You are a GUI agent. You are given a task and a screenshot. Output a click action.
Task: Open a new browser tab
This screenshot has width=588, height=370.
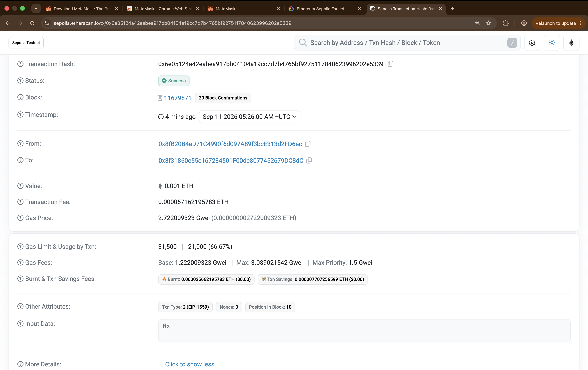(452, 9)
